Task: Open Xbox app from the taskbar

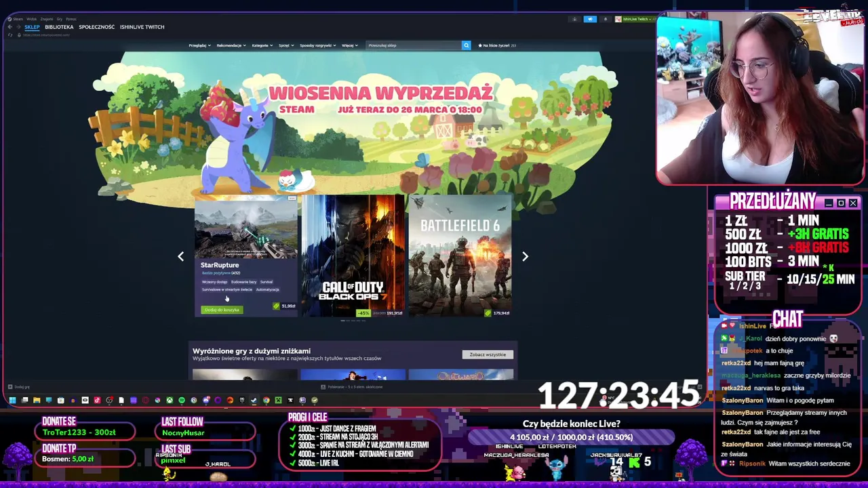Action: (170, 400)
